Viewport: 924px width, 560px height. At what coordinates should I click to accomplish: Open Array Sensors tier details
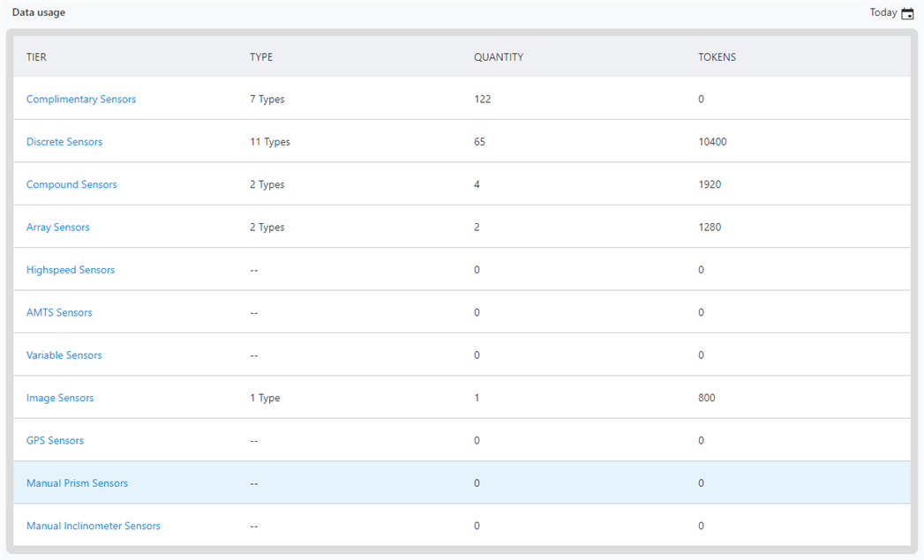point(58,228)
